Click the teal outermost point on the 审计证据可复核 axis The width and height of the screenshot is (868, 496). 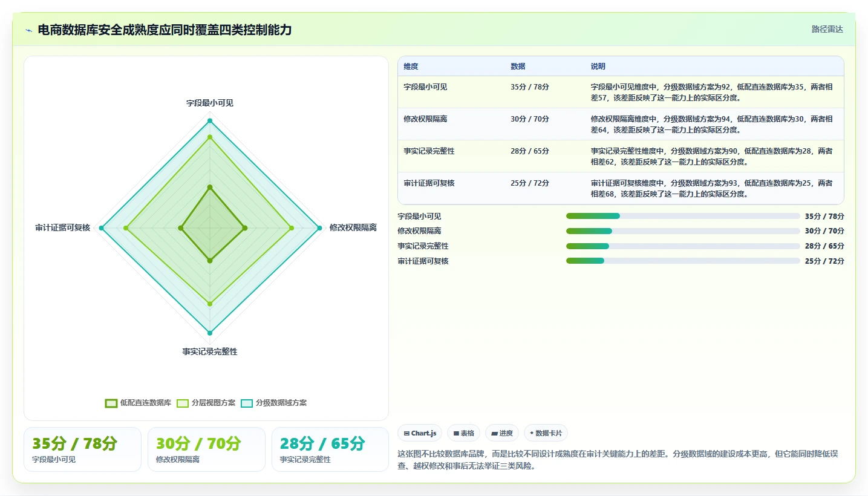[102, 228]
